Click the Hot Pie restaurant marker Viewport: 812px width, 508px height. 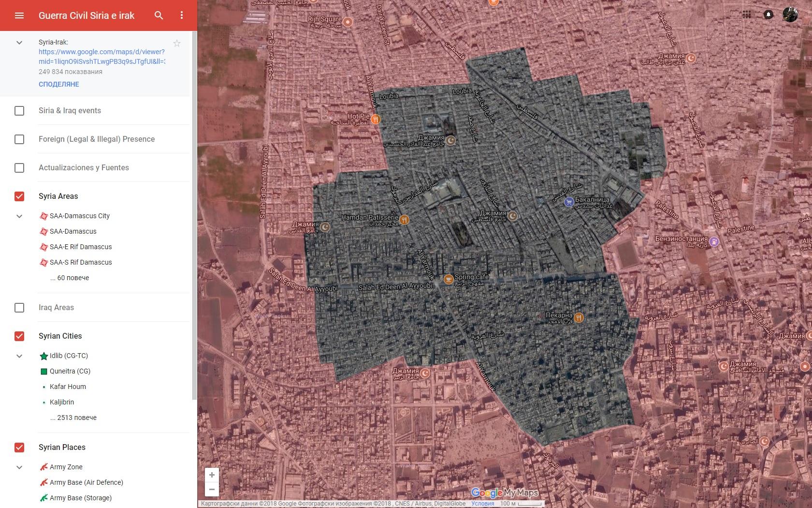[376, 119]
